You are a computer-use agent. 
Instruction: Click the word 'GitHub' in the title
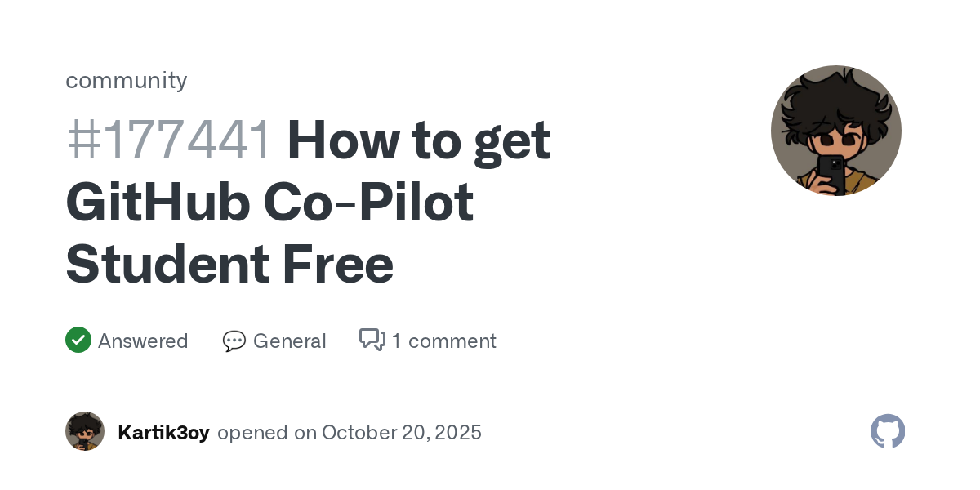(x=158, y=203)
